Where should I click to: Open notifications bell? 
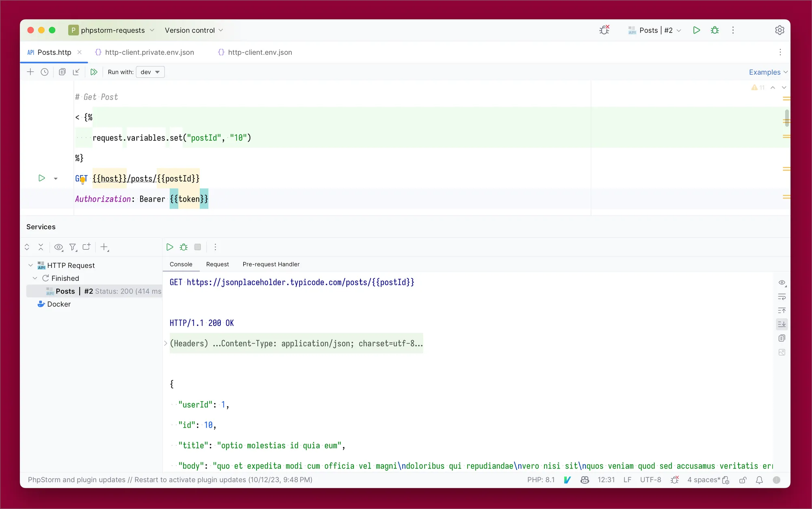click(x=759, y=480)
